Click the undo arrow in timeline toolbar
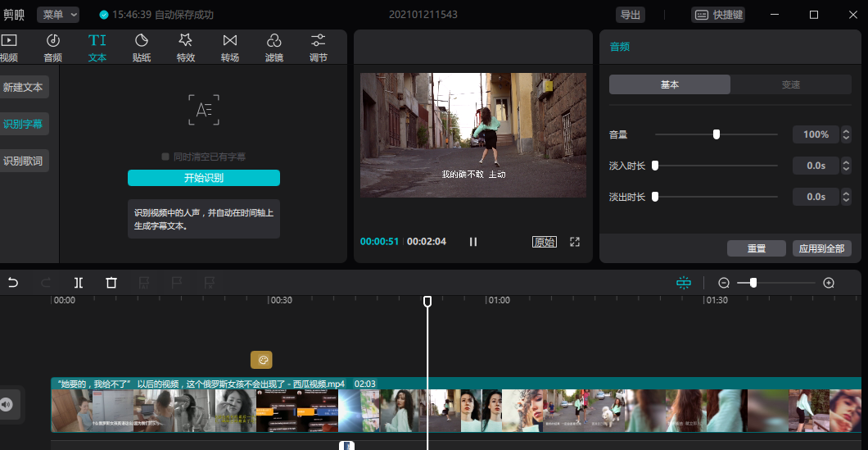The width and height of the screenshot is (868, 450). (x=13, y=283)
